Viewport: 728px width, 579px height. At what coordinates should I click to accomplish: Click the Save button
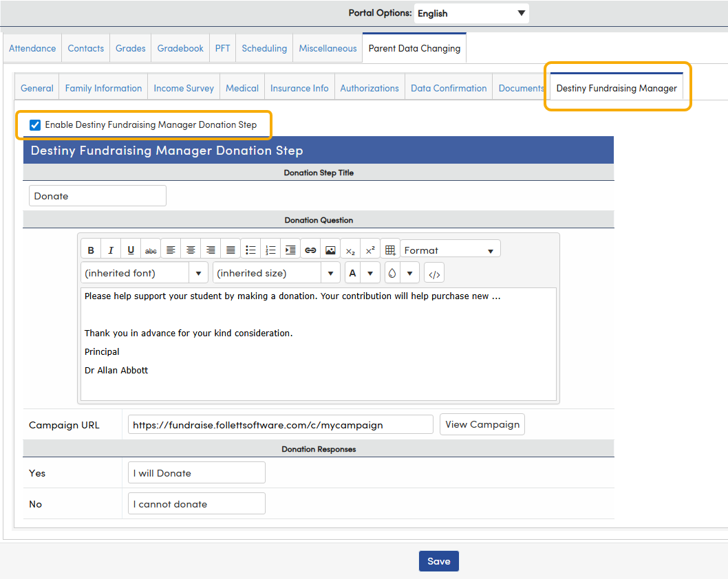coord(439,561)
